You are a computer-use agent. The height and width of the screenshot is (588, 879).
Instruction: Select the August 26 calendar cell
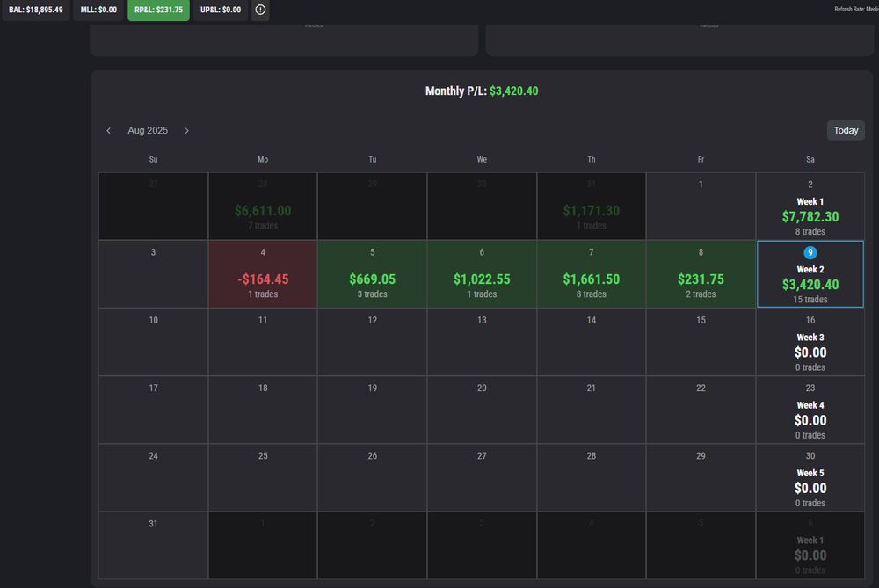pos(372,477)
